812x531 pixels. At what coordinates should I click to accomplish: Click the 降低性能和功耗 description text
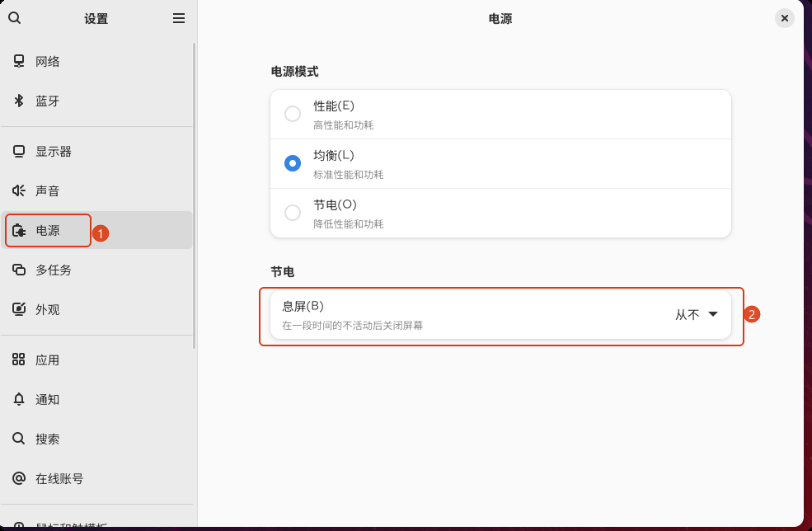349,224
